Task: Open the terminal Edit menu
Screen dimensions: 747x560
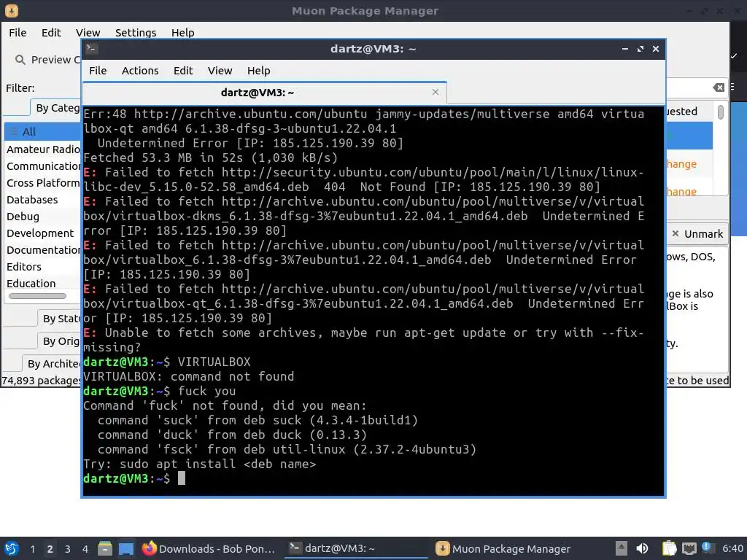Action: (x=183, y=71)
